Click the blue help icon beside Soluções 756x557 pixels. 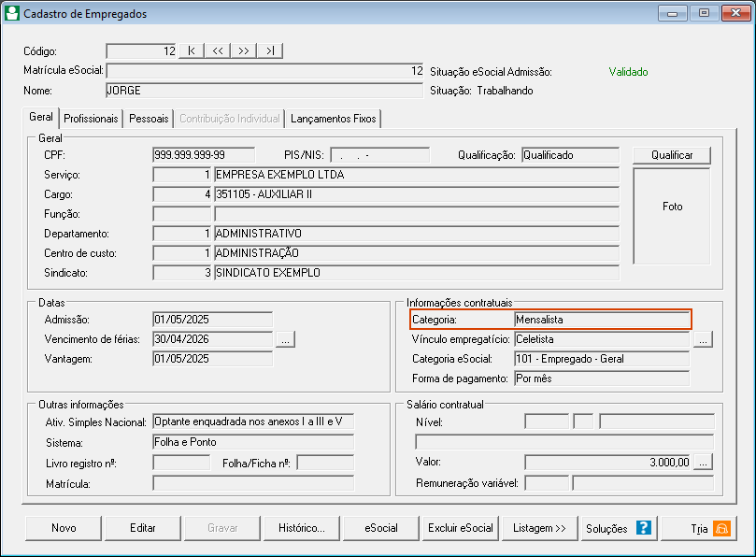pyautogui.click(x=643, y=528)
